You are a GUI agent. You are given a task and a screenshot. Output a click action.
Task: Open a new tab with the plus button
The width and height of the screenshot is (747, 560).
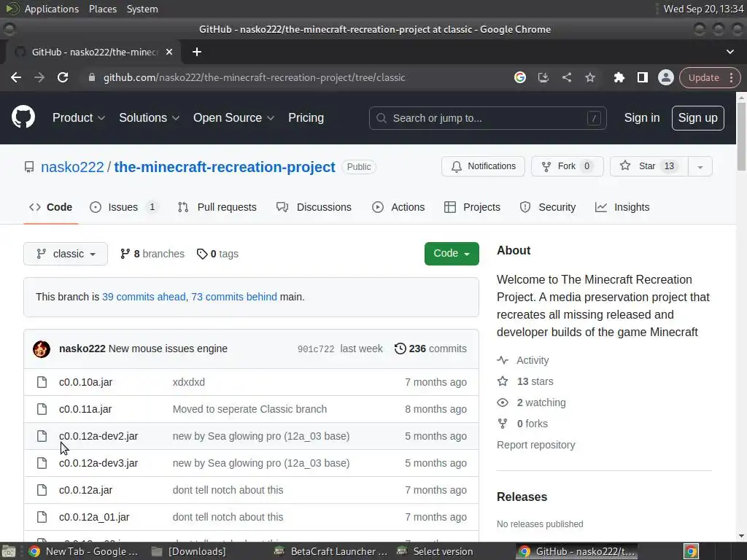point(197,52)
